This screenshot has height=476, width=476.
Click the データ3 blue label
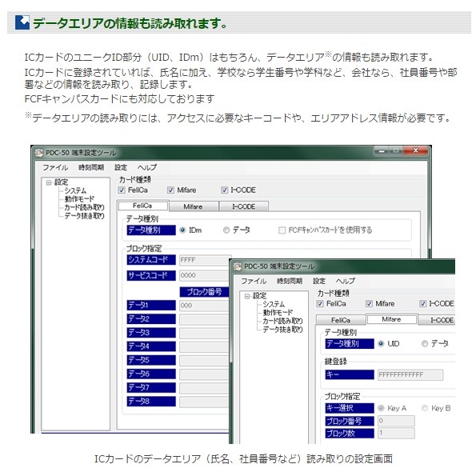tap(151, 333)
